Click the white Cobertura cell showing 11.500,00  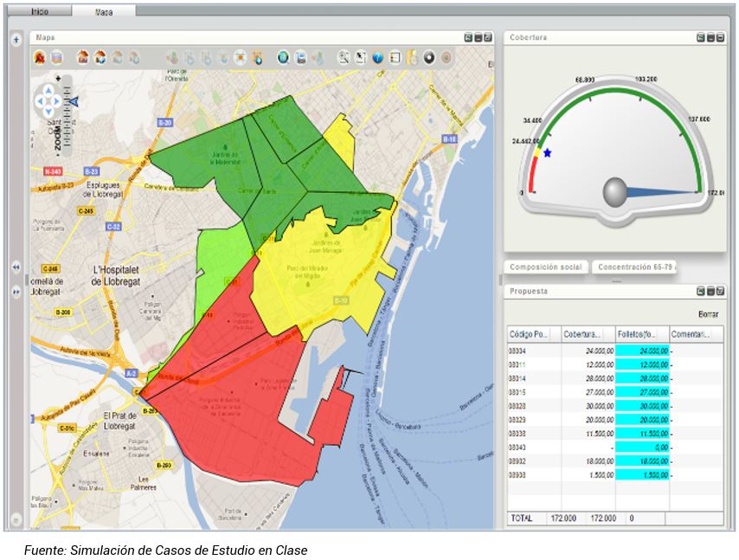[588, 434]
